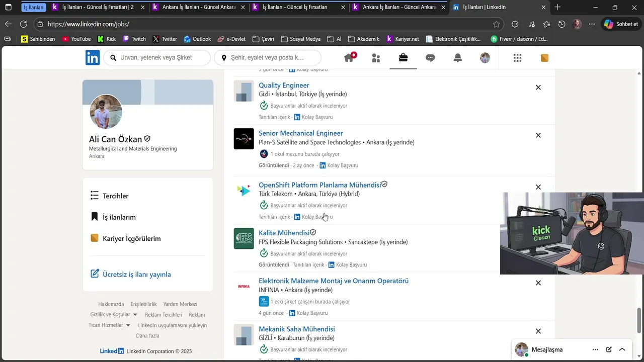Open FPS Flexible Packaging logo thumbnail
The height and width of the screenshot is (362, 644).
click(244, 238)
